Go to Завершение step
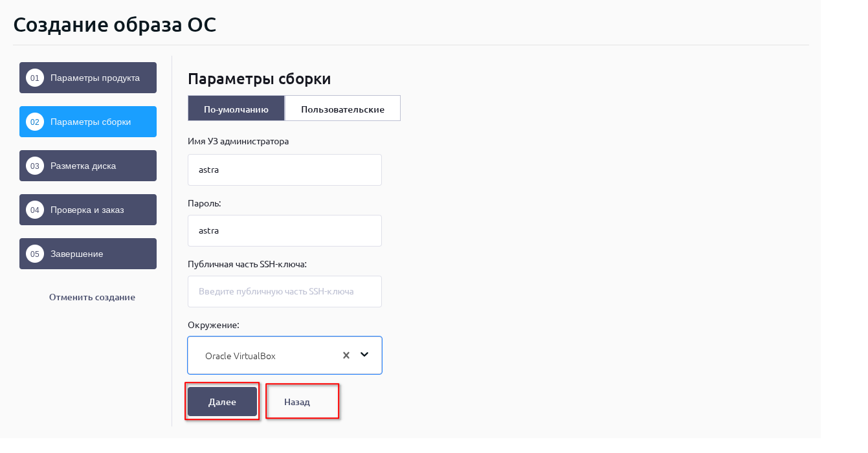The height and width of the screenshot is (453, 868). [77, 254]
